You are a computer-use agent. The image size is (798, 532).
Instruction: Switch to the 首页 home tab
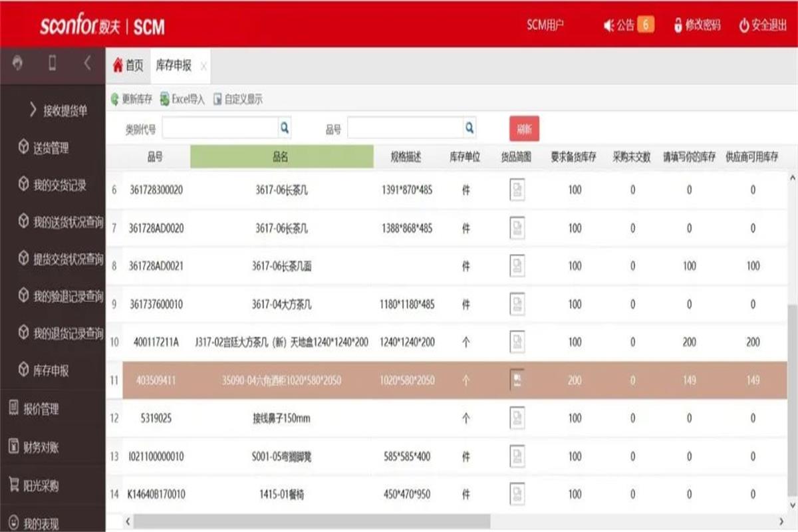point(128,65)
